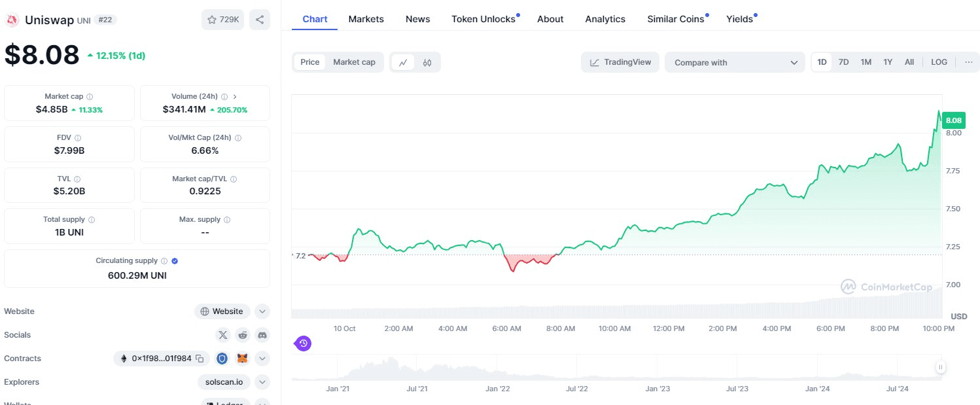Click the purple history clock icon
This screenshot has width=980, height=405.
(x=303, y=343)
